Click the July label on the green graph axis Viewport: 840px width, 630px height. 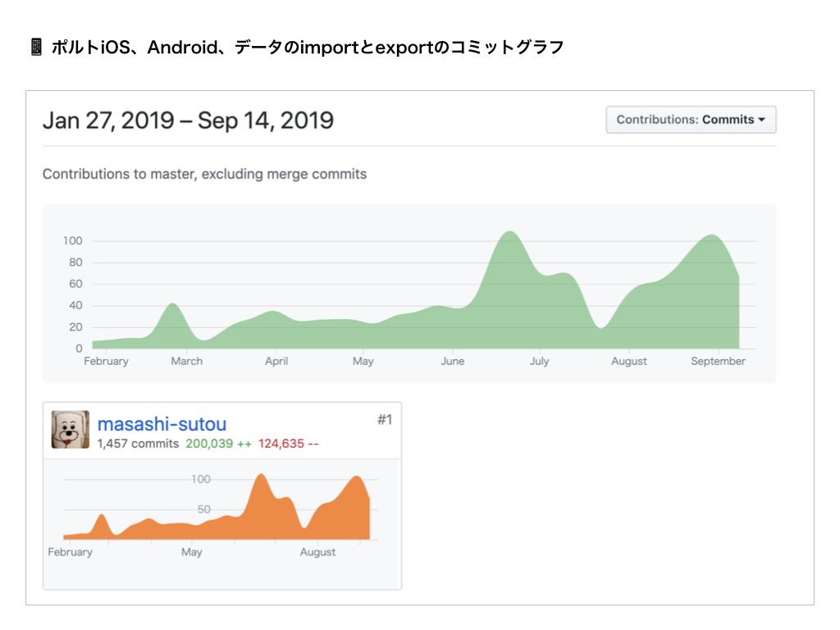point(539,362)
